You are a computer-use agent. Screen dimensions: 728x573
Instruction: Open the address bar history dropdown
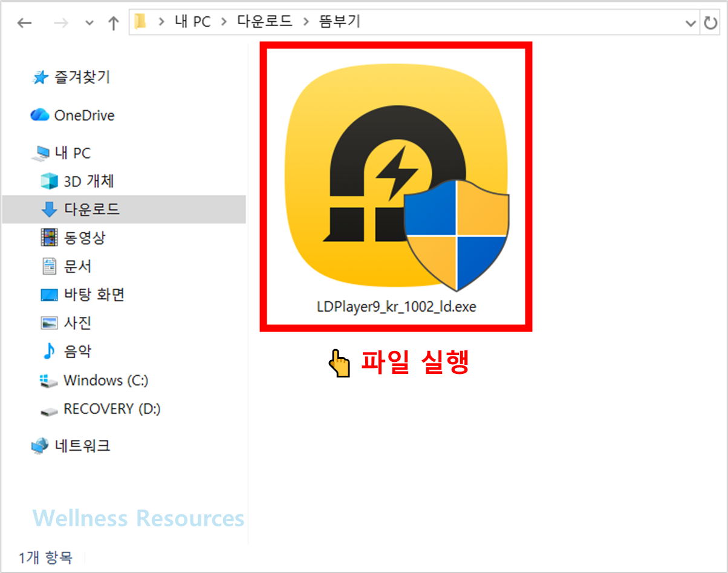click(x=691, y=23)
